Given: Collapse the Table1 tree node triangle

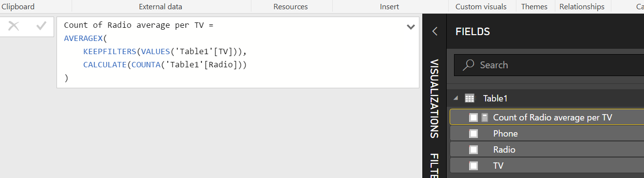Looking at the screenshot, I should tap(456, 98).
